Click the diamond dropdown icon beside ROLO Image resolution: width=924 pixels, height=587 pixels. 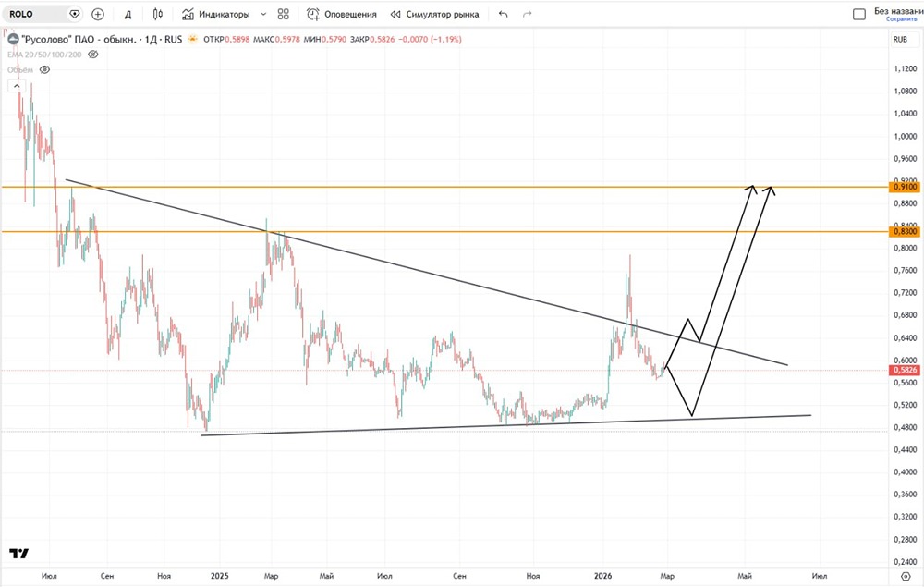[74, 14]
